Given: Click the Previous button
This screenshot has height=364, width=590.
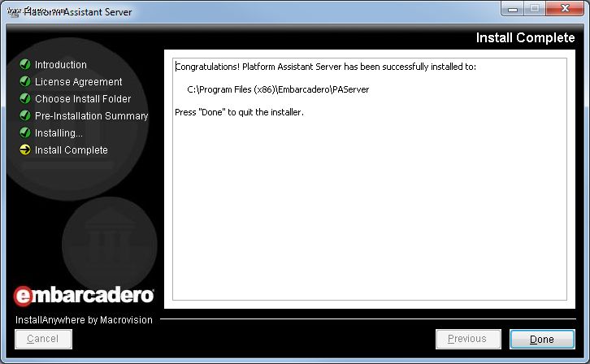Looking at the screenshot, I should (468, 339).
